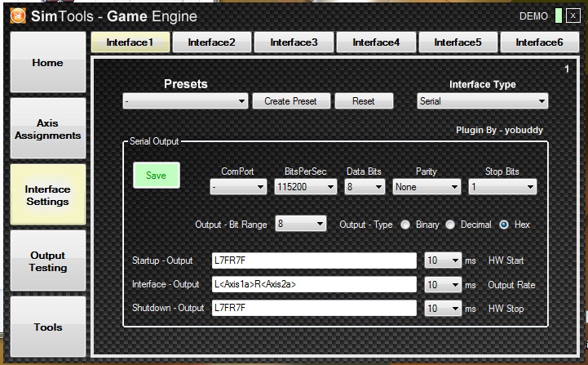Open the Stop Bits dropdown
Viewport: 588px width, 365px height.
click(502, 187)
